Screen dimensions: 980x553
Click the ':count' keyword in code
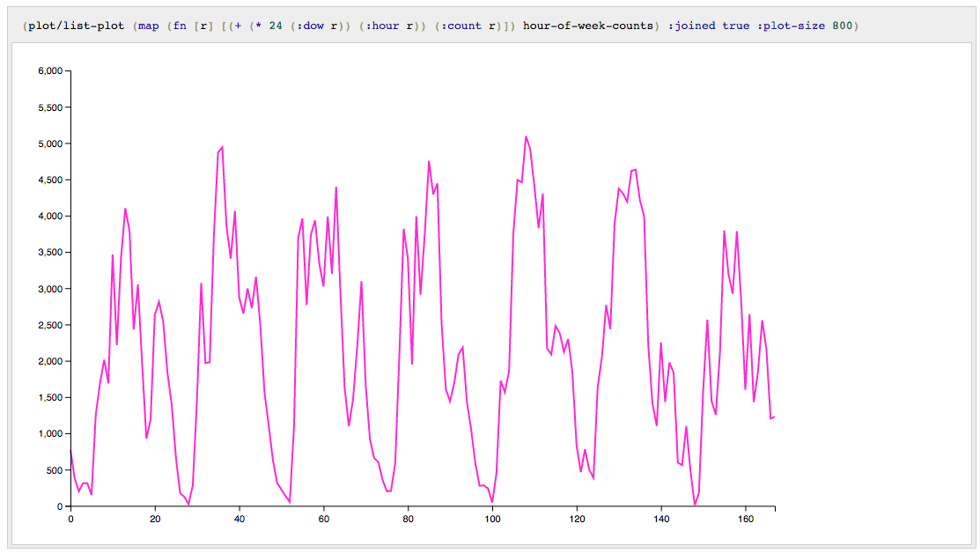pos(461,26)
